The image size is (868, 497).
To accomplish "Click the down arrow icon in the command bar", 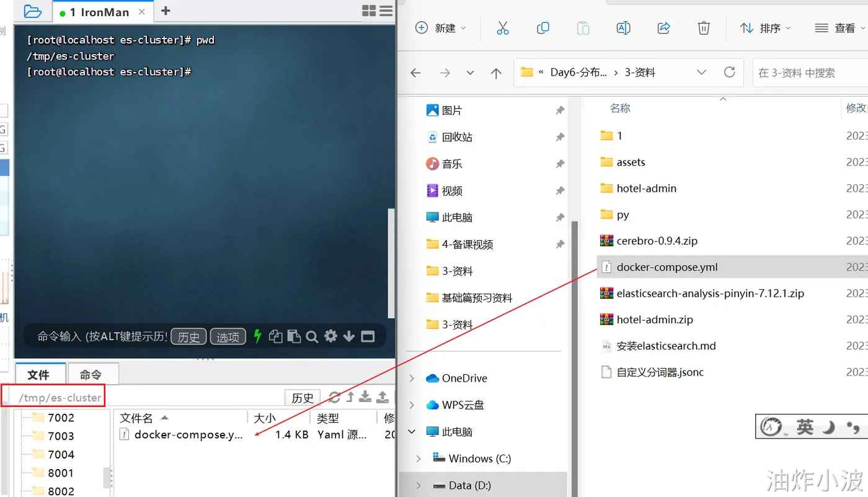I will click(349, 336).
